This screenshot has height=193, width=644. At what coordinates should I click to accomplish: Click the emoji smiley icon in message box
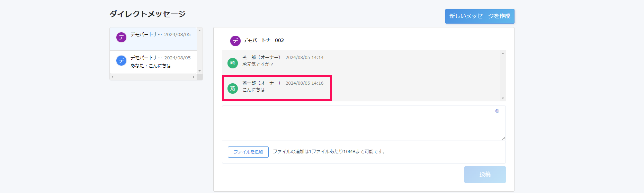497,111
